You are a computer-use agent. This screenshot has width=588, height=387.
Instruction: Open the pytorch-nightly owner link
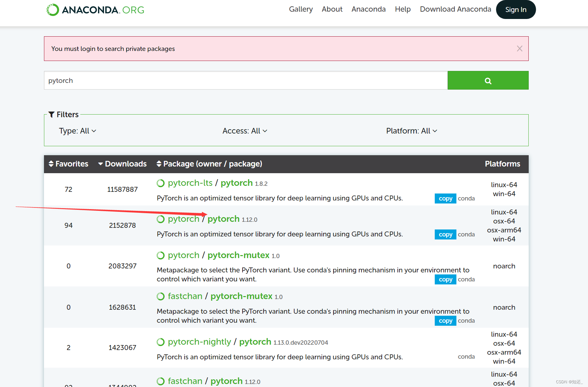click(x=200, y=342)
